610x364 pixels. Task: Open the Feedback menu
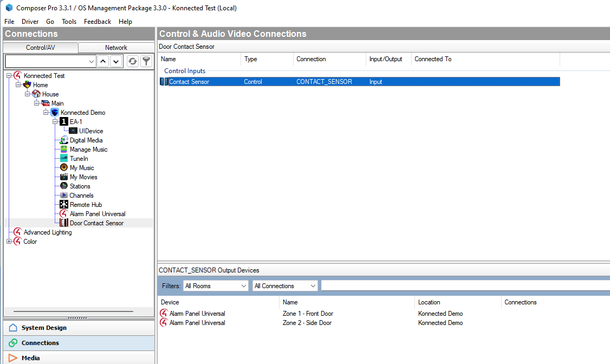tap(97, 22)
